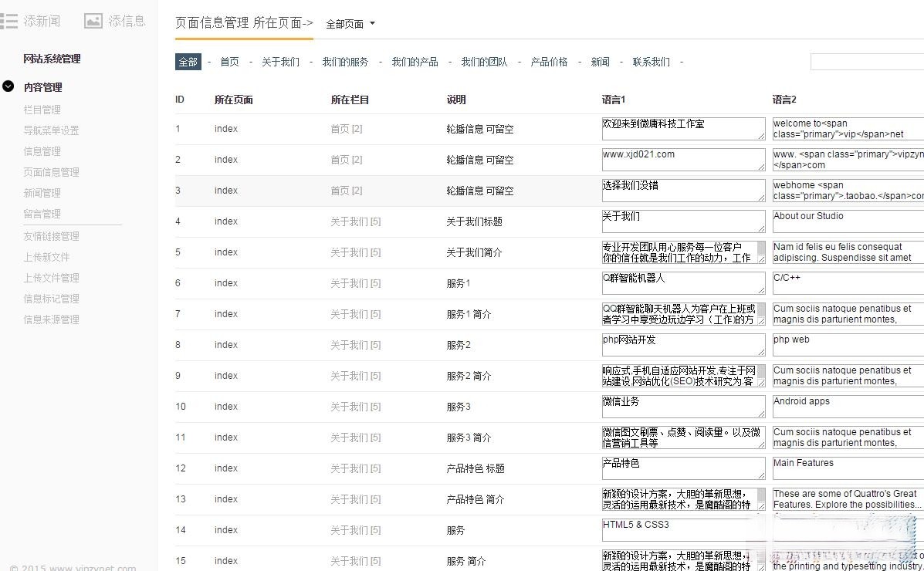Image resolution: width=924 pixels, height=571 pixels.
Task: Switch to the 关于我们 page tab
Action: 280,62
